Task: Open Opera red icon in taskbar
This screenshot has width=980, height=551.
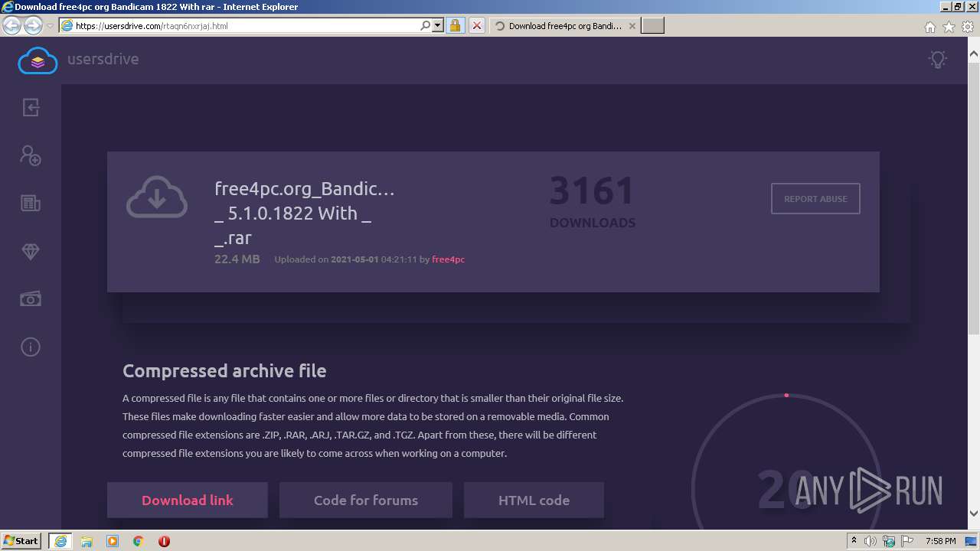Action: tap(164, 541)
